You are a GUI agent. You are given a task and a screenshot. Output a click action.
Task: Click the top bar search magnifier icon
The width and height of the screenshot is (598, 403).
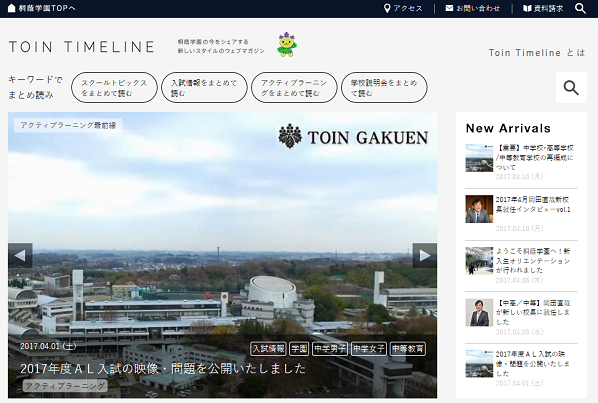click(580, 8)
